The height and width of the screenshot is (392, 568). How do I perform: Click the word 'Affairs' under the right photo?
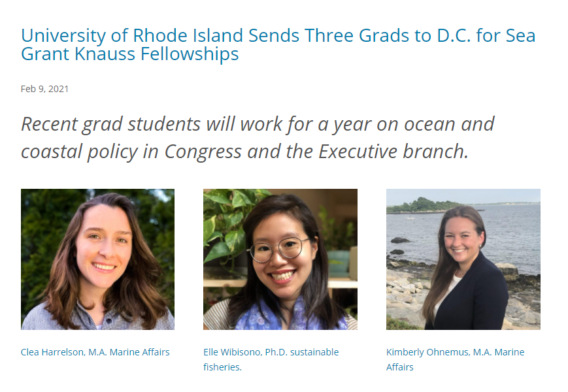pos(399,367)
